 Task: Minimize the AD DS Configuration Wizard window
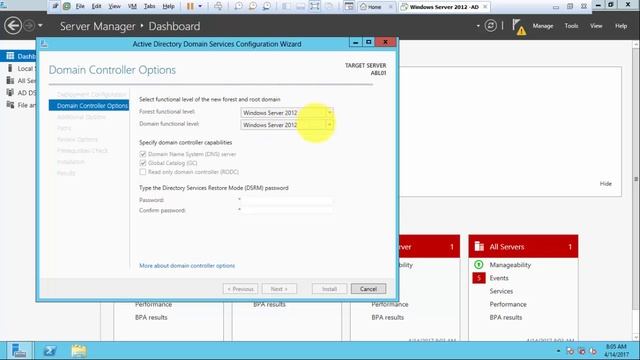coord(356,42)
